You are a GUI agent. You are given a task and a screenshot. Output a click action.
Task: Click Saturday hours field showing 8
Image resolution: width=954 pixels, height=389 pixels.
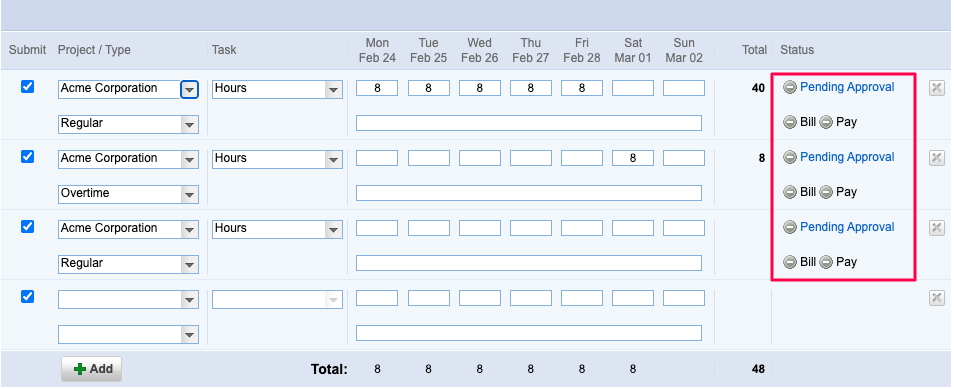coord(633,158)
